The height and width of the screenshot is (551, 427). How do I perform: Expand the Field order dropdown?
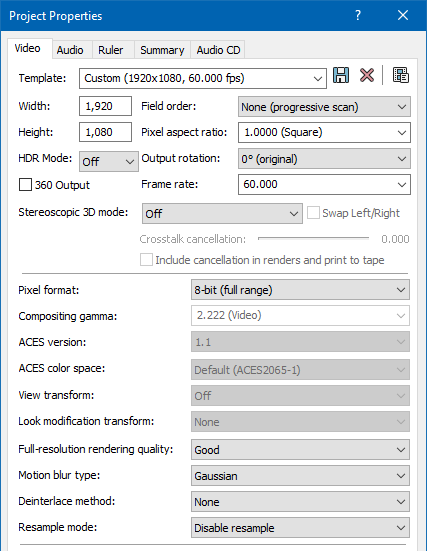click(324, 107)
